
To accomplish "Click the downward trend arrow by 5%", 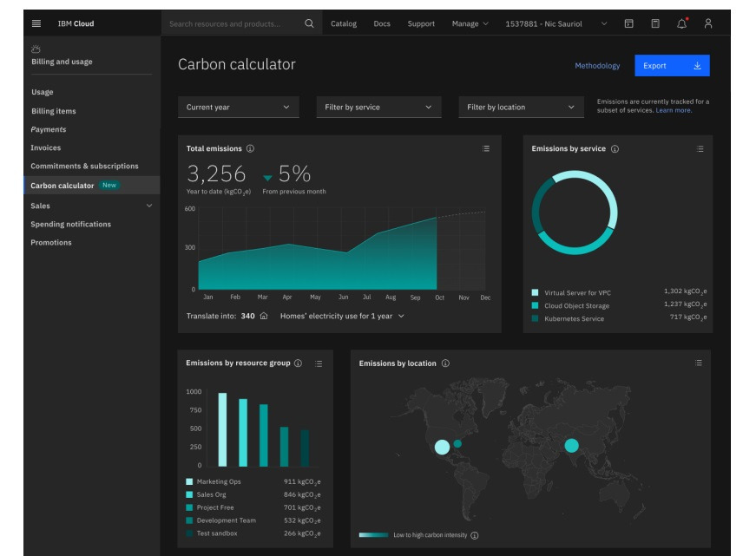I will click(x=267, y=178).
